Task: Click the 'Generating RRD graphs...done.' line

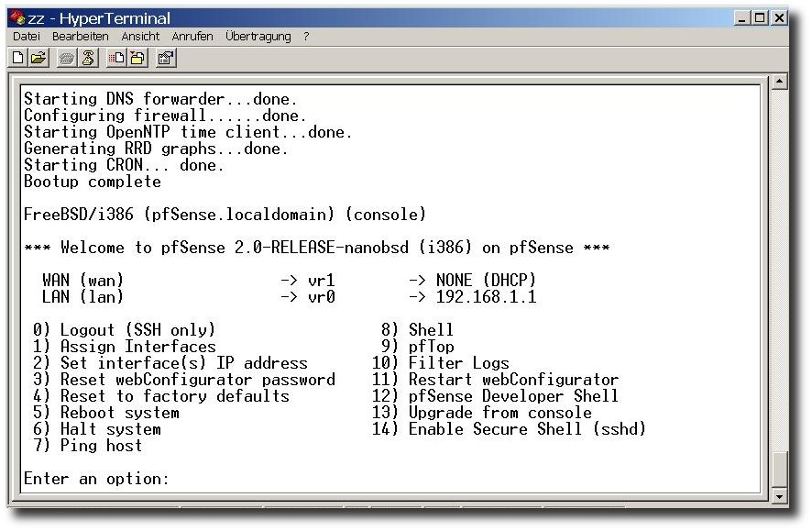Action: (x=156, y=149)
